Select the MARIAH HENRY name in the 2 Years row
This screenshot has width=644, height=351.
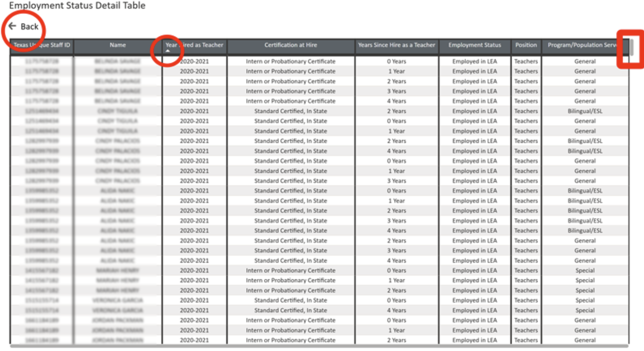[x=118, y=290]
